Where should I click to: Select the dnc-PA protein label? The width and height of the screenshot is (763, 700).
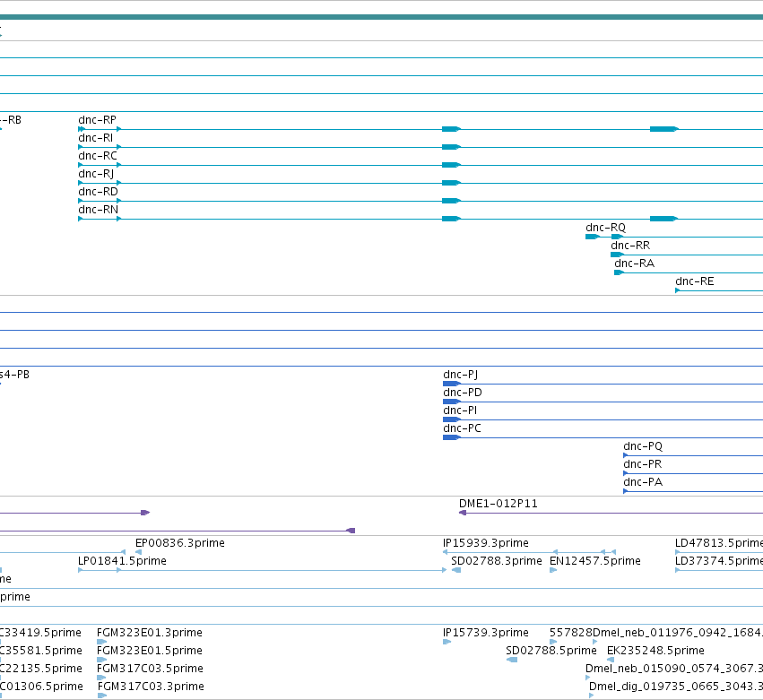(643, 482)
